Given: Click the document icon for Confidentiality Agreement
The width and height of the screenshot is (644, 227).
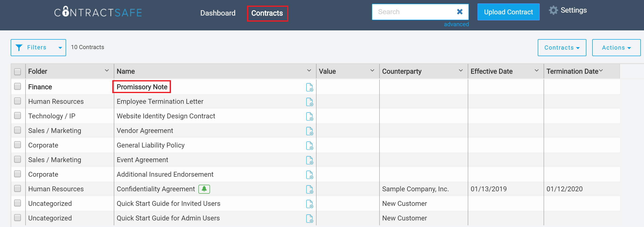Looking at the screenshot, I should tap(309, 189).
